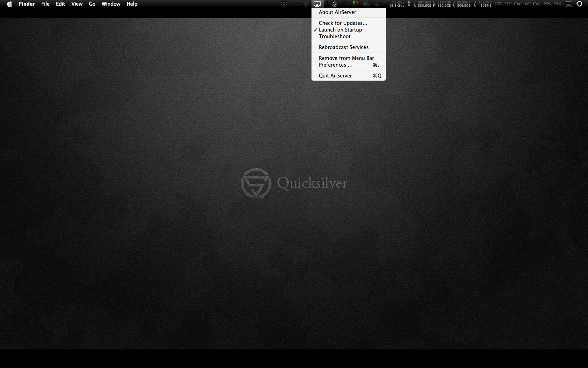Click the dim sun brightness menu bar icon

[296, 4]
